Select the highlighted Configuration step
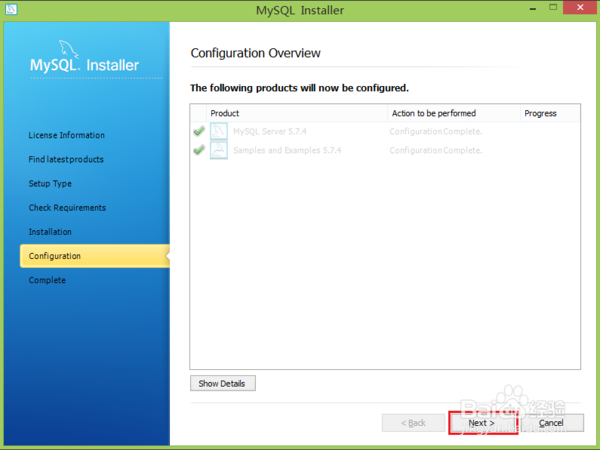 click(x=95, y=256)
